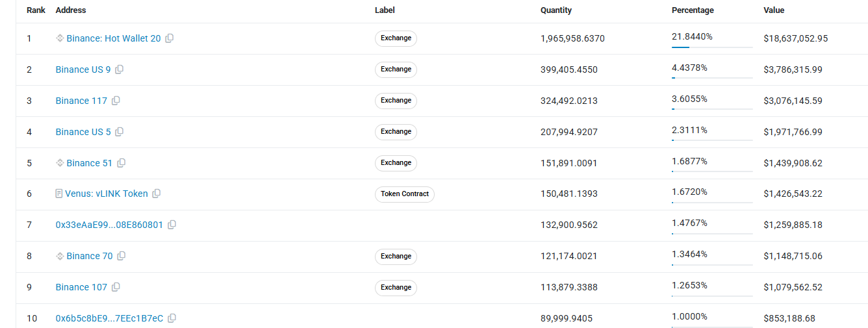Viewport: 868px width, 328px height.
Task: Open Venus: vLINK Token contract link
Action: [107, 194]
